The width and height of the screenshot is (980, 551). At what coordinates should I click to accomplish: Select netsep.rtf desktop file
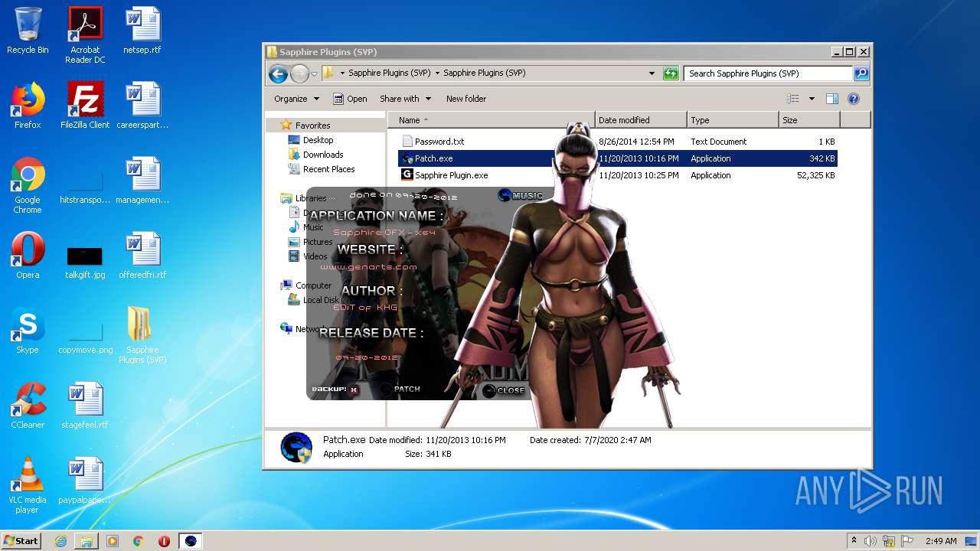pyautogui.click(x=142, y=31)
